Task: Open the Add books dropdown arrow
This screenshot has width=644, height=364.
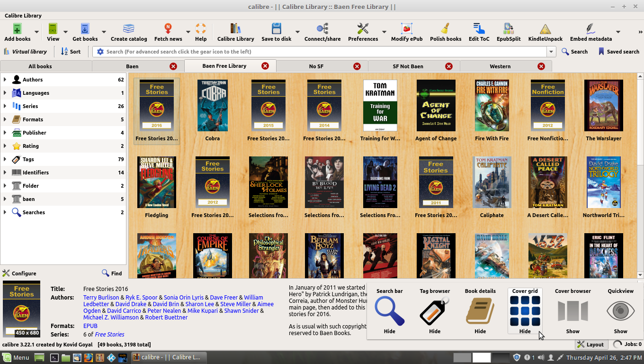Action: pos(36,32)
